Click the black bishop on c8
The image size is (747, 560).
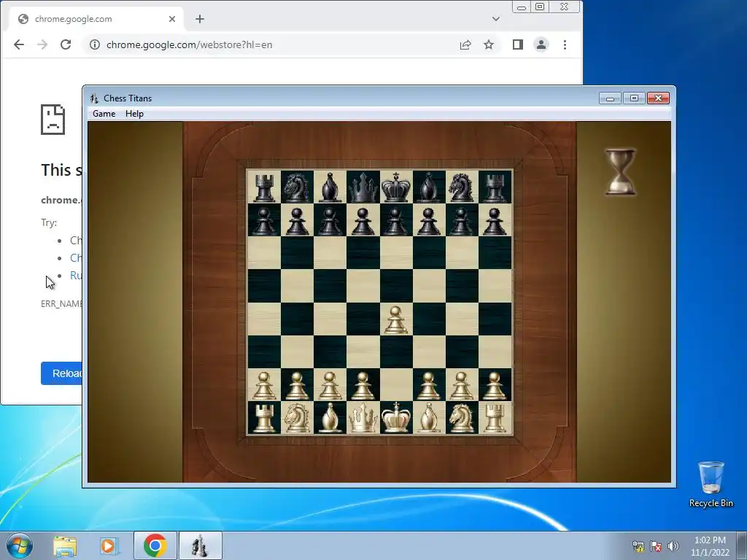(x=330, y=187)
